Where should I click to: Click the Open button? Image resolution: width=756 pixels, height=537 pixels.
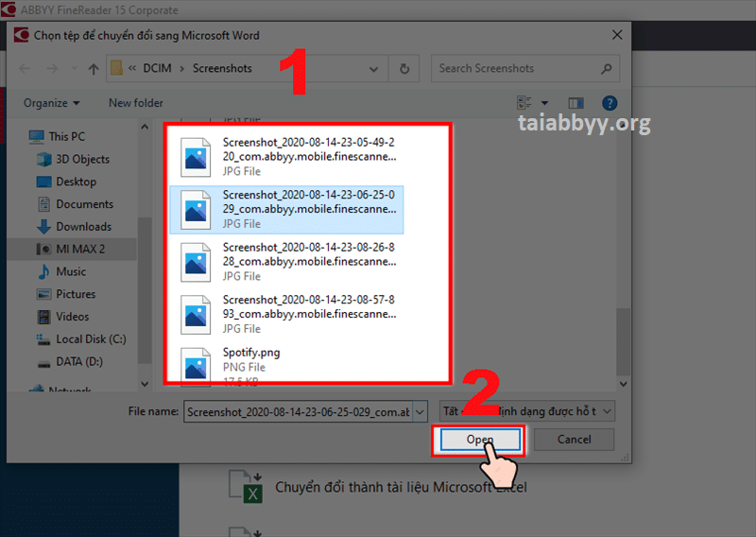pyautogui.click(x=480, y=440)
